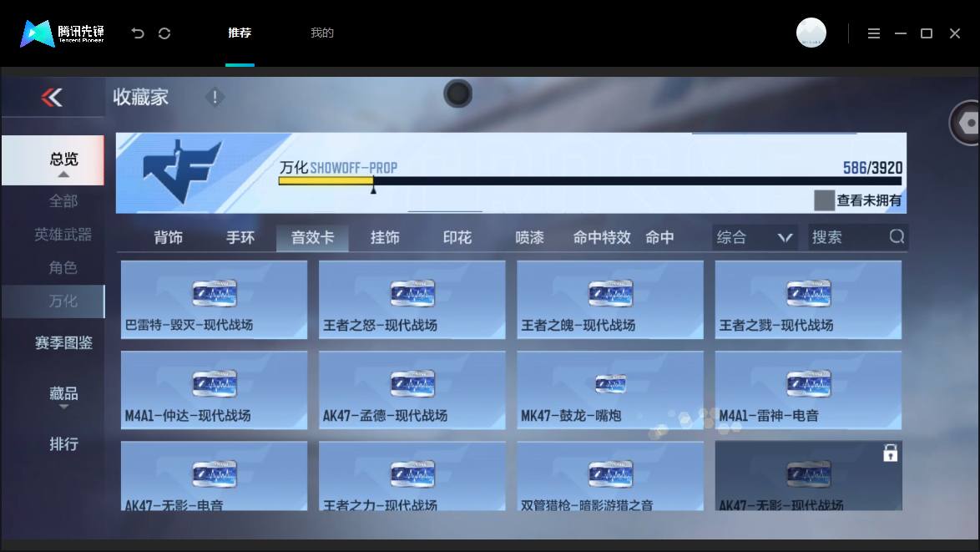This screenshot has width=980, height=552.
Task: Select the 背饰 category tab
Action: point(168,237)
